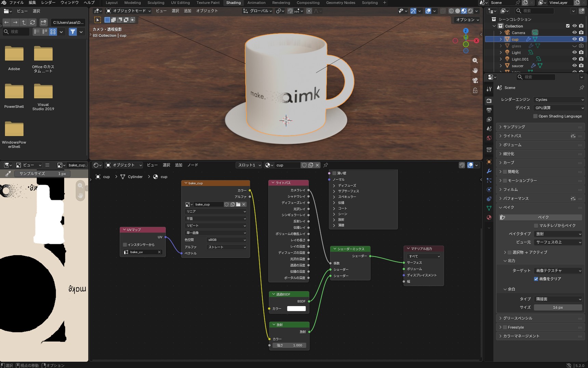Open the Physics properties tab icon
This screenshot has height=368, width=588.
point(489,189)
